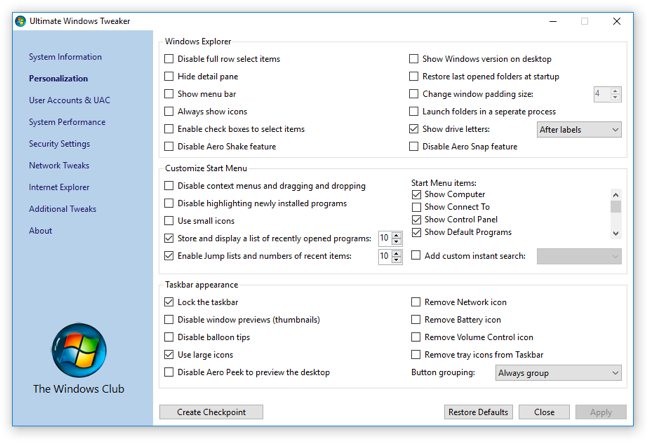The width and height of the screenshot is (650, 444).
Task: Click the Create Checkpoint button
Action: point(211,412)
